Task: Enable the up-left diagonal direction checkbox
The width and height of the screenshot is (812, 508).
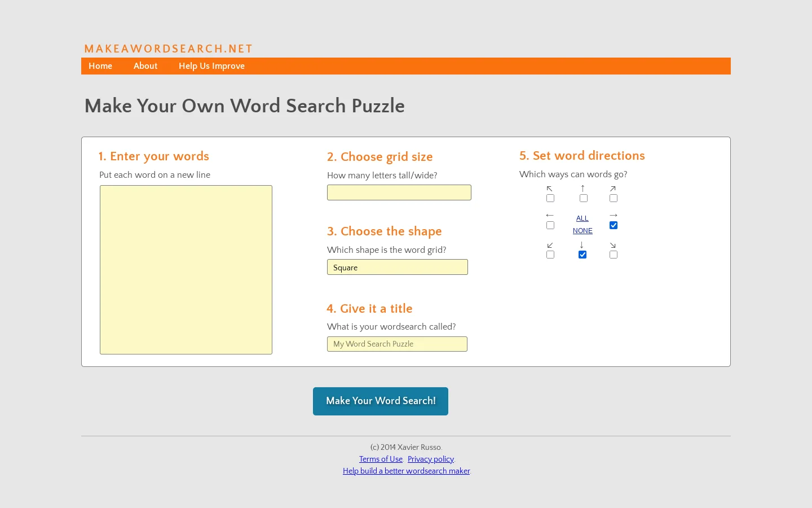Action: coord(550,198)
